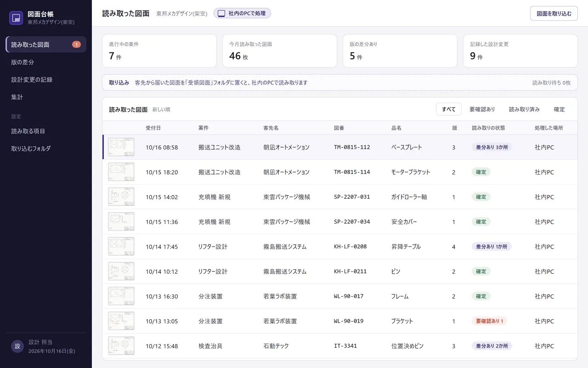Screen dimensions: 588x368
Task: Click the monitor icon in 社内のPCで処理 badge
Action: click(221, 13)
